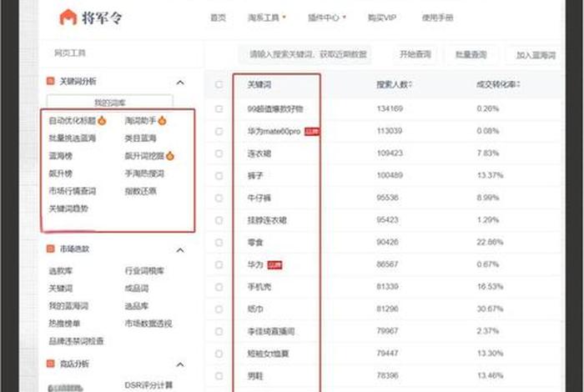Open the DSR评分计算 link

tap(149, 385)
